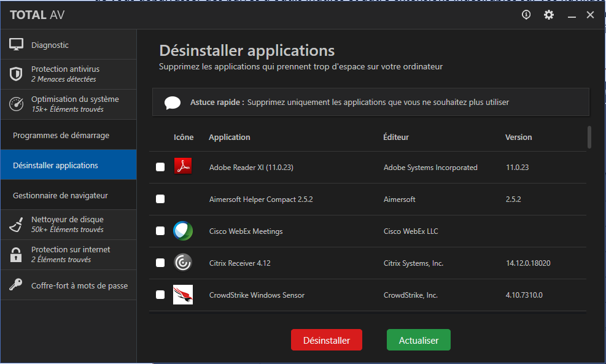Click the Citrix Receiver icon
Image resolution: width=606 pixels, height=364 pixels.
point(183,263)
